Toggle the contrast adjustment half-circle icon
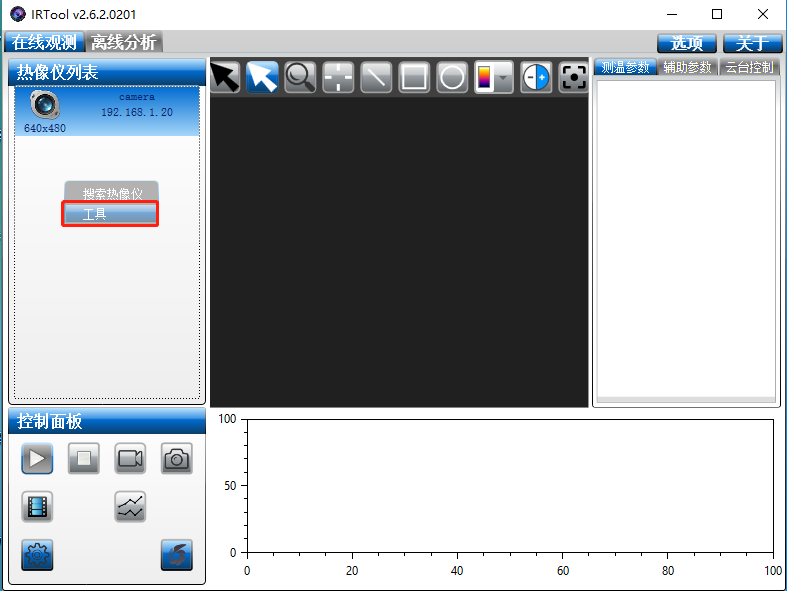Image resolution: width=787 pixels, height=591 pixels. click(x=536, y=77)
